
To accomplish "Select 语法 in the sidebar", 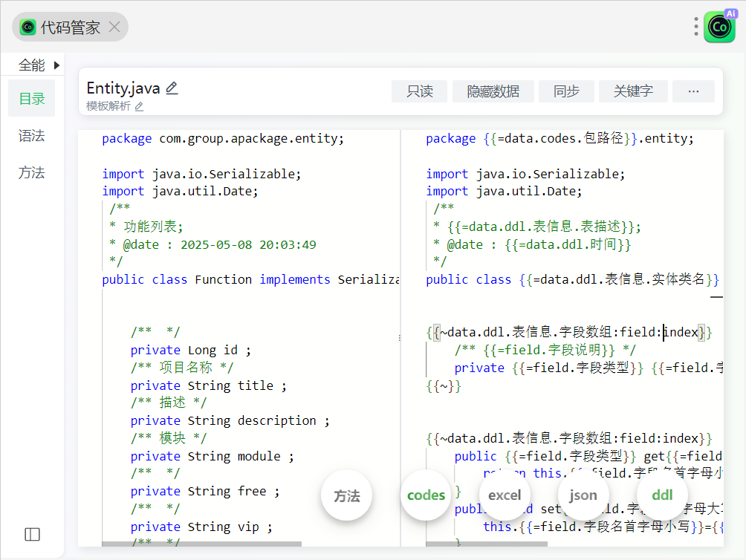I will 31,136.
